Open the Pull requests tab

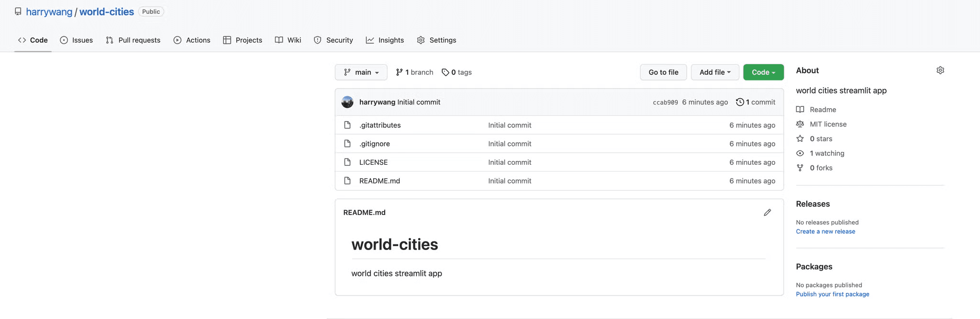(133, 40)
